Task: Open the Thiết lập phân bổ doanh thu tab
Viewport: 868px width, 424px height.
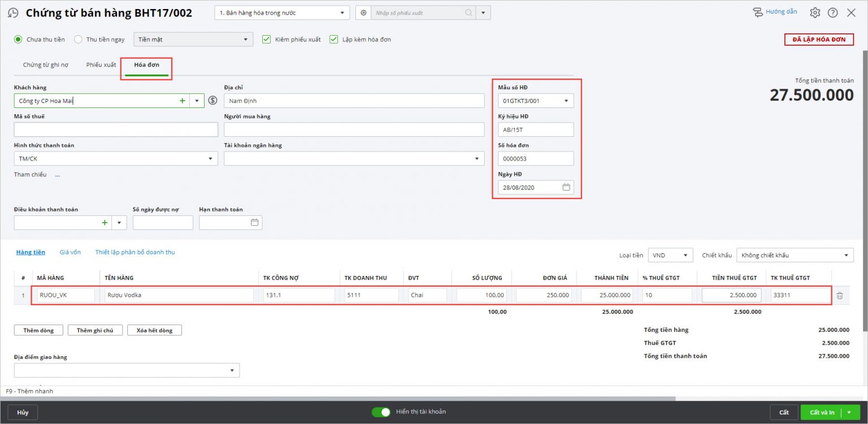Action: click(135, 252)
